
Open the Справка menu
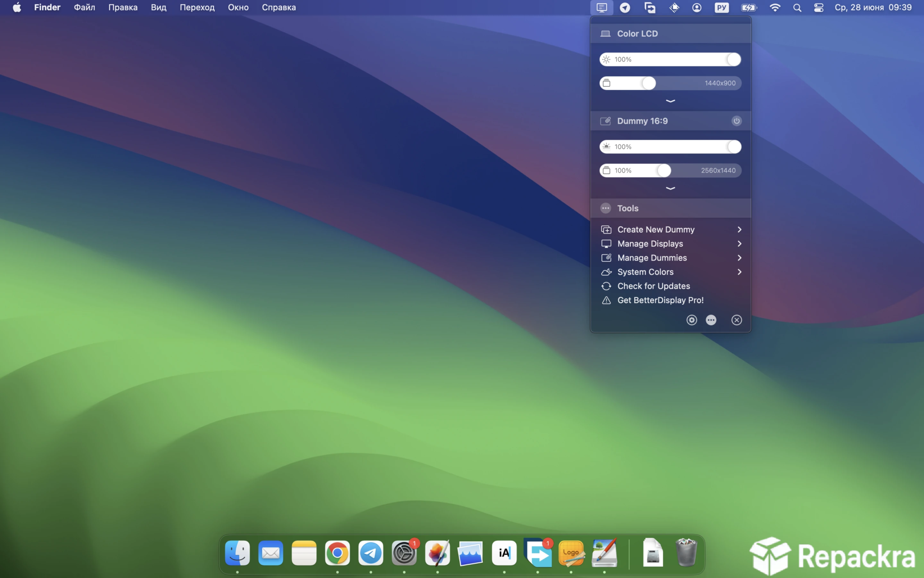tap(279, 8)
